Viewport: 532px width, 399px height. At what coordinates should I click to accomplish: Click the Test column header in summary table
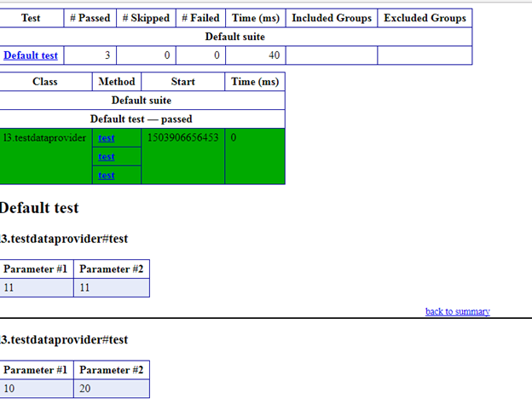(31, 18)
